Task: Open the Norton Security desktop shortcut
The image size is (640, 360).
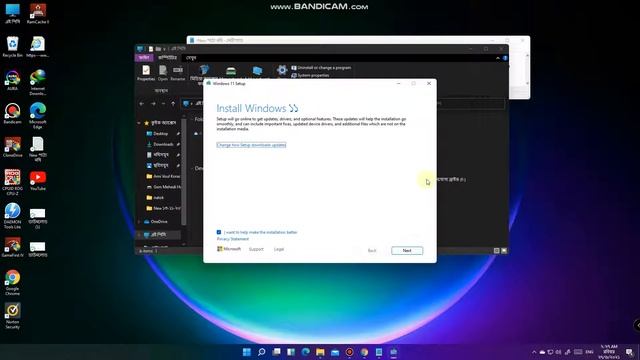Action: (12, 316)
